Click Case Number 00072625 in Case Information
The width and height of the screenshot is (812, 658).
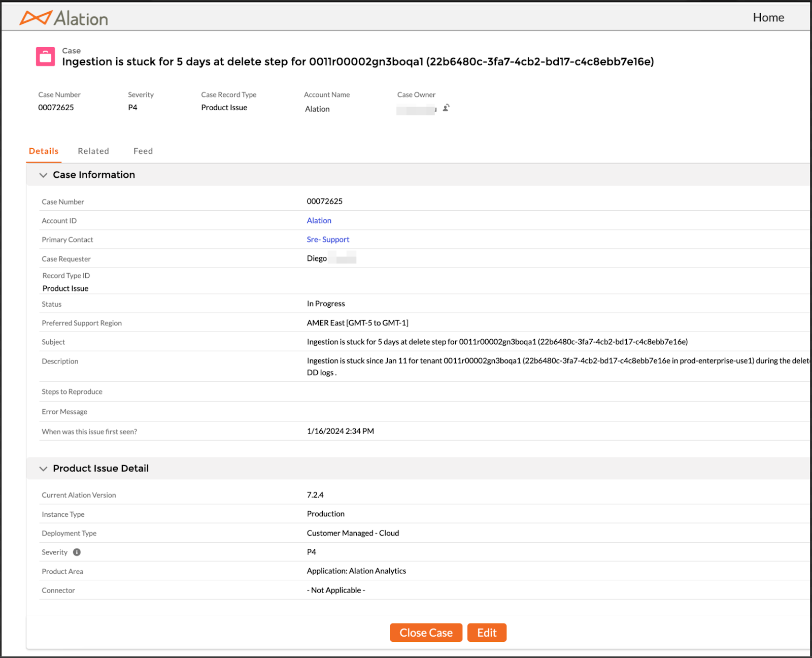pos(324,201)
